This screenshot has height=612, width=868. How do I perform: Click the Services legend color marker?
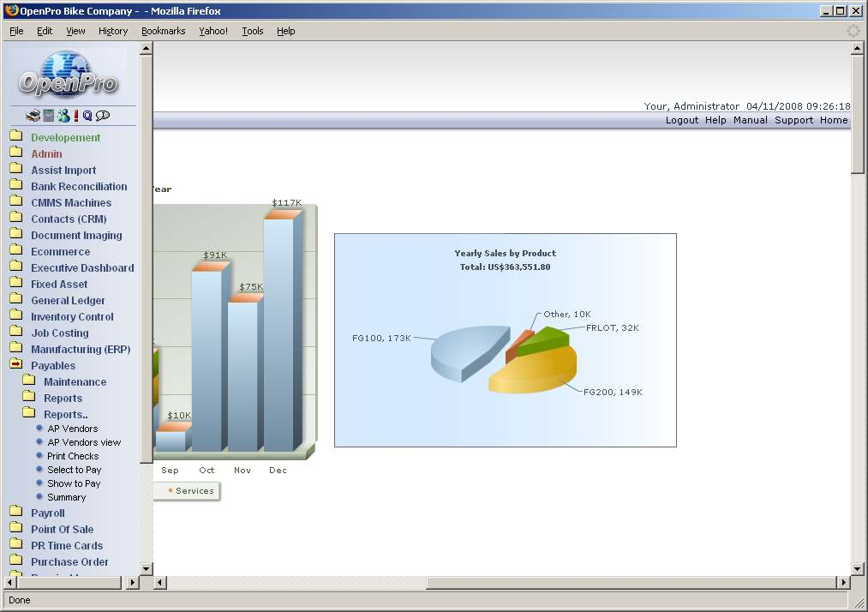171,491
